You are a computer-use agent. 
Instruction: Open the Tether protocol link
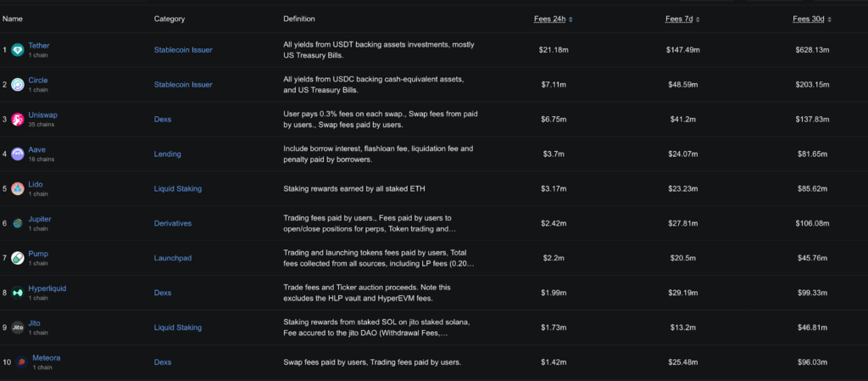pos(39,46)
